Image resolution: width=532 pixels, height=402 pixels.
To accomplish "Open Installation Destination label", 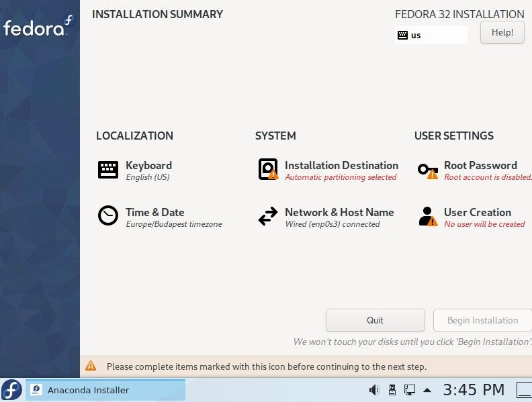I will coord(341,165).
